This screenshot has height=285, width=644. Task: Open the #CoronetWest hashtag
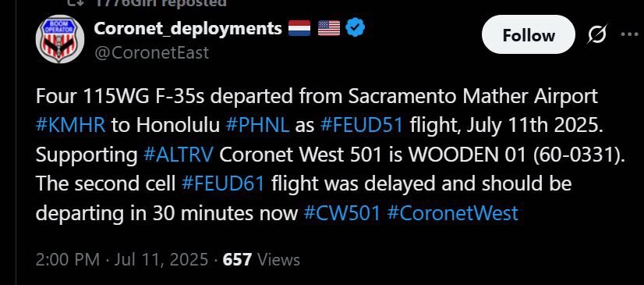(453, 213)
